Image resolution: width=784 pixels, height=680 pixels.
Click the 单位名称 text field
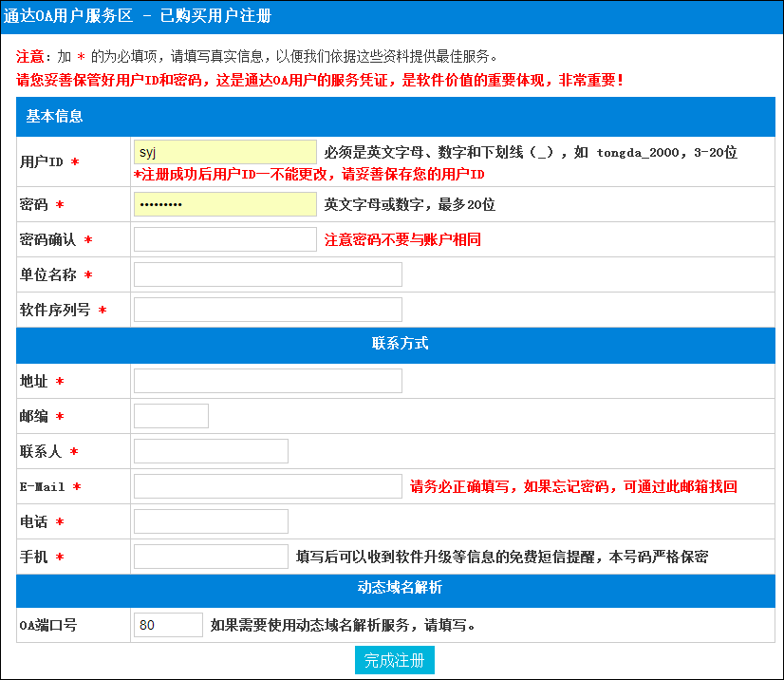(268, 274)
